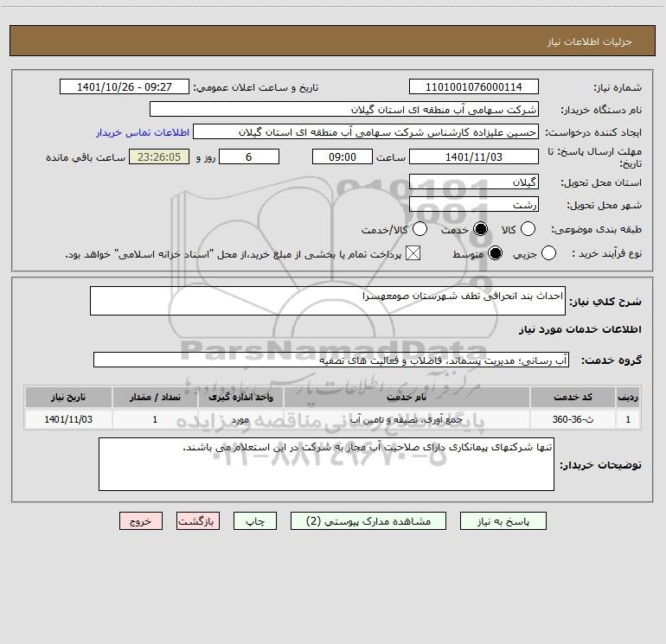This screenshot has height=644, width=666.
Task: Click the تعداد / مقدار column header
Action: point(155,397)
